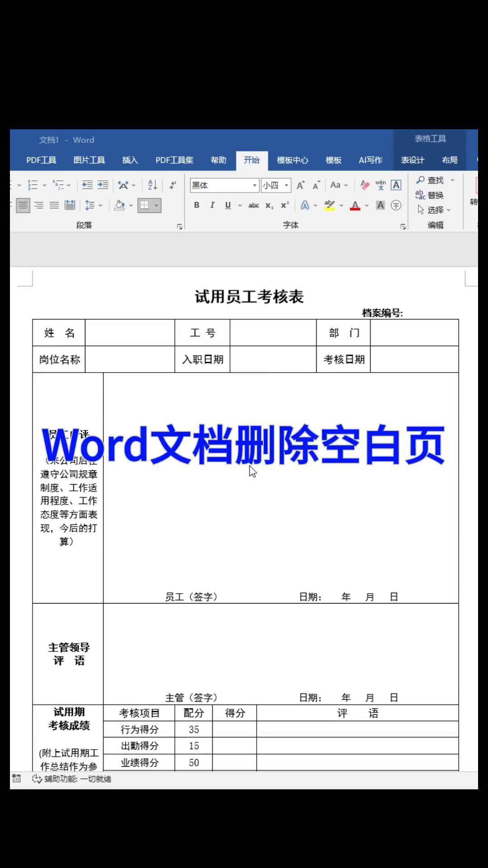488x868 pixels.
Task: Decrease the paragraph indent
Action: coord(87,185)
